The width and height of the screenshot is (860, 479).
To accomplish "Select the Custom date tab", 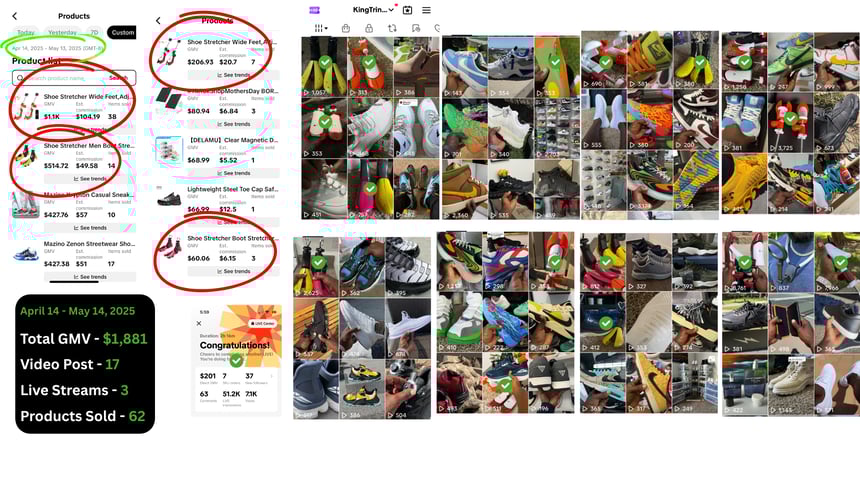I will click(x=122, y=32).
